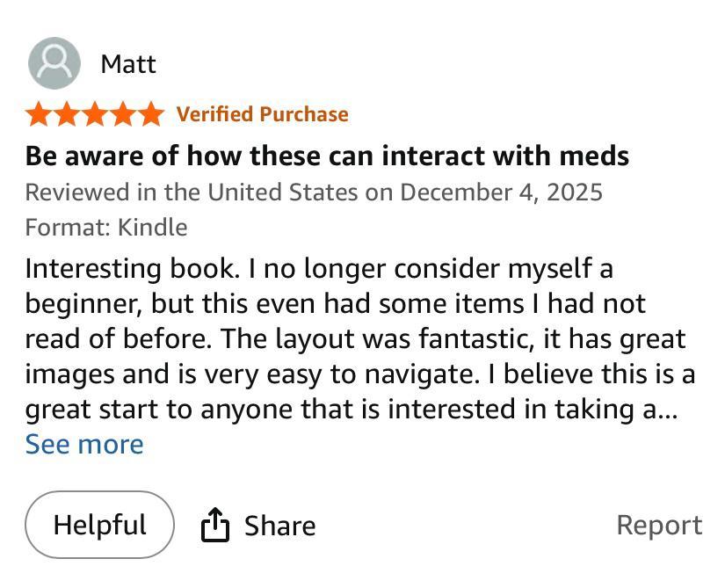Mark the review as Helpful
This screenshot has height=588, width=725.
99,525
